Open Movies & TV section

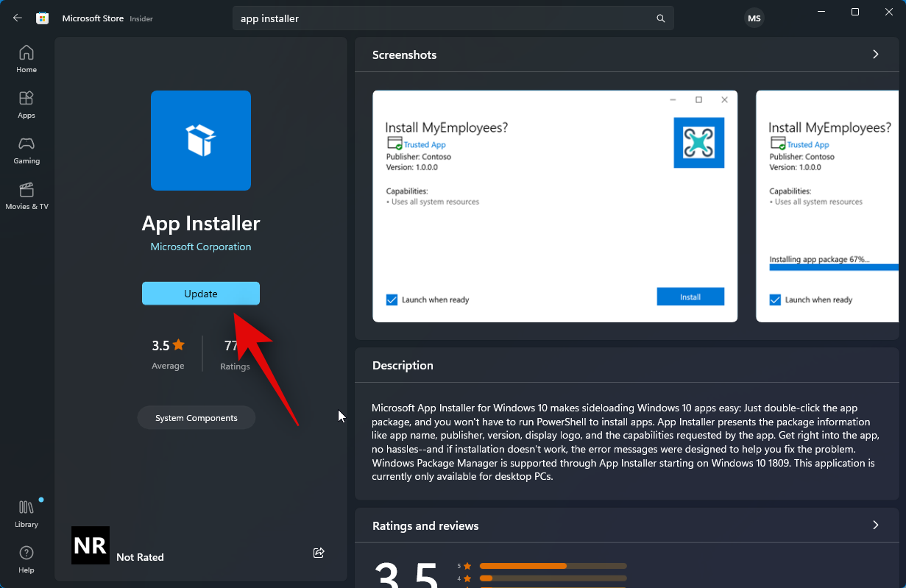[x=26, y=196]
